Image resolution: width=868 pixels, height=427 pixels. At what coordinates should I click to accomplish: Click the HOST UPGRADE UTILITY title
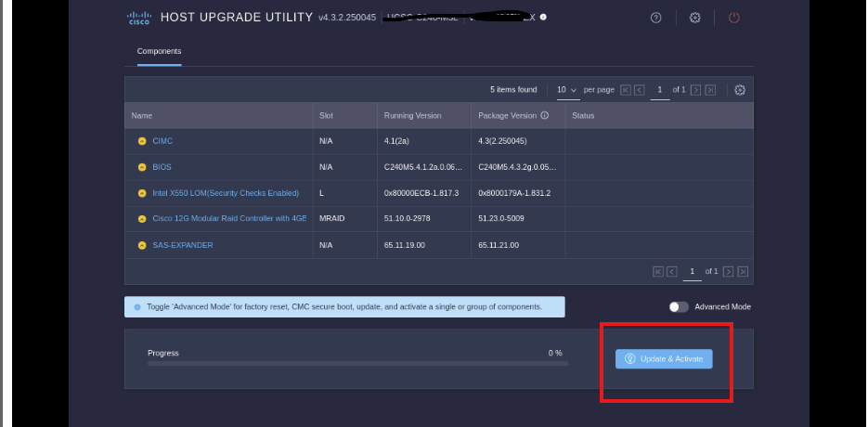point(237,17)
